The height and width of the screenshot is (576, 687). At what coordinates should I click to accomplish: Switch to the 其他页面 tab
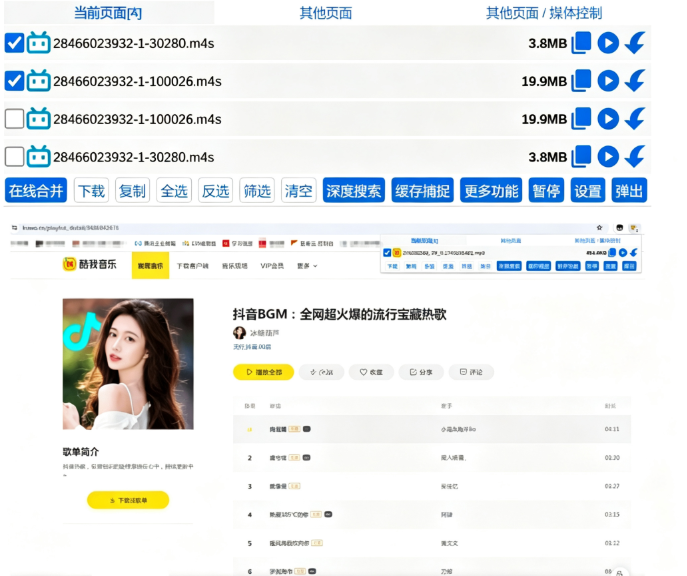326,13
